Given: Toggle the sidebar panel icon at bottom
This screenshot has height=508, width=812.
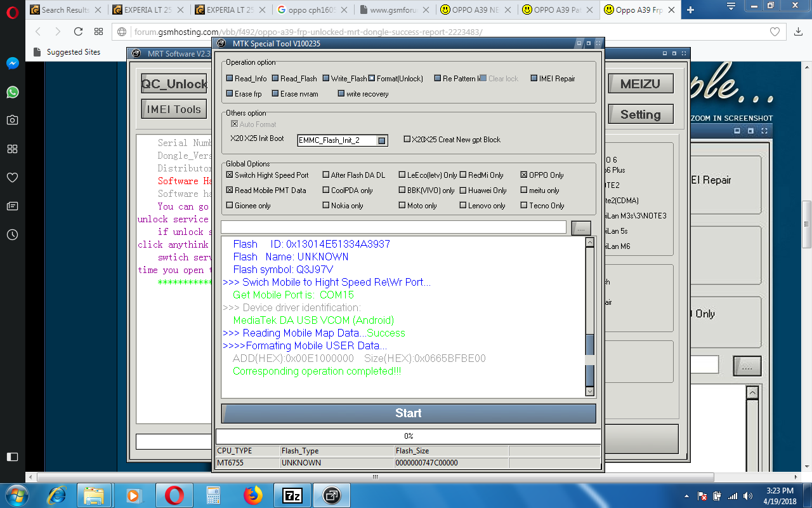Looking at the screenshot, I should 13,457.
